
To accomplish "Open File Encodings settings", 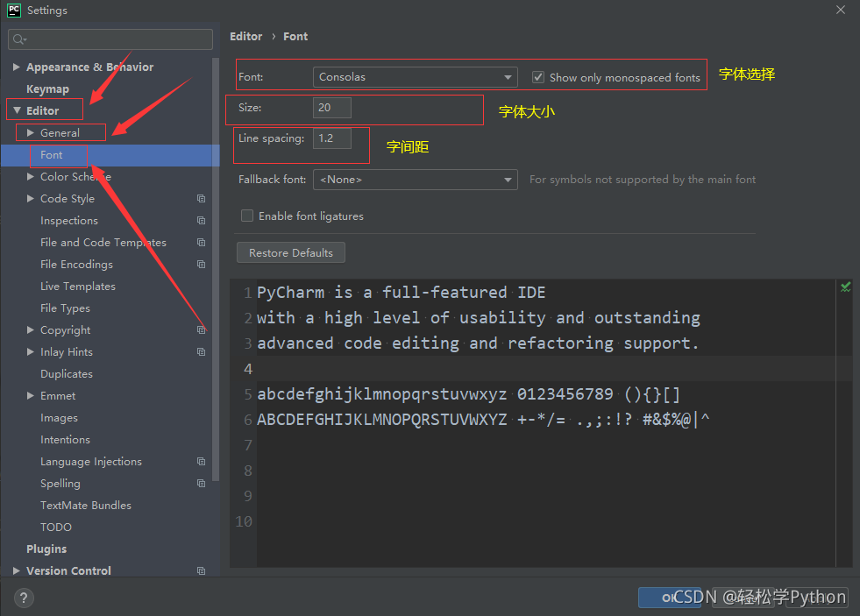I will point(76,264).
